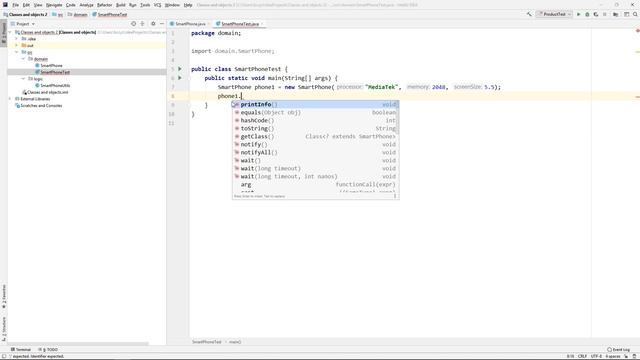Screen dimensions: 640x360
Task: Expand External Libraries node
Action: (10, 99)
